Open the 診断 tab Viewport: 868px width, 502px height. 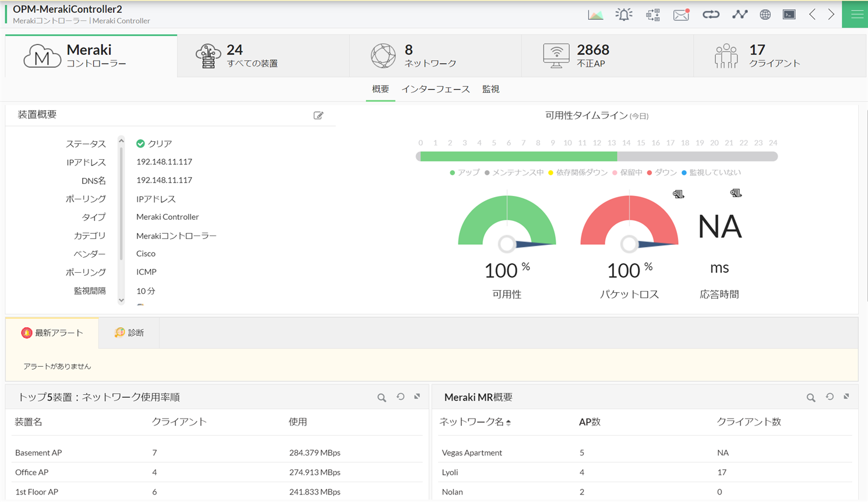129,333
